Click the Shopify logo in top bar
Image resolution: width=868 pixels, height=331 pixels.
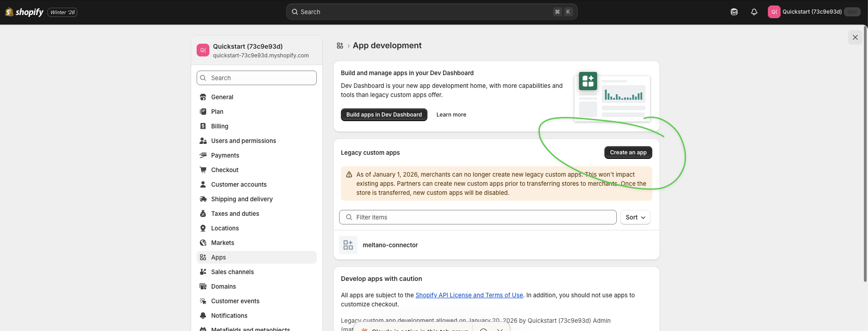[x=24, y=12]
